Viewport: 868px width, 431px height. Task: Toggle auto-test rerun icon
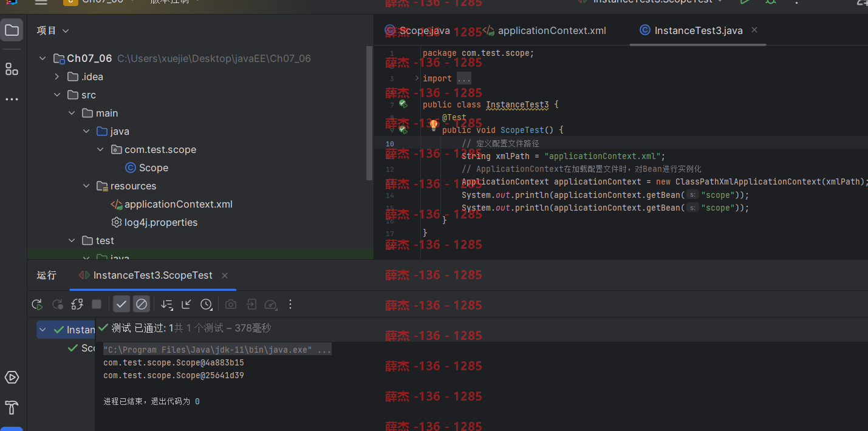point(77,304)
